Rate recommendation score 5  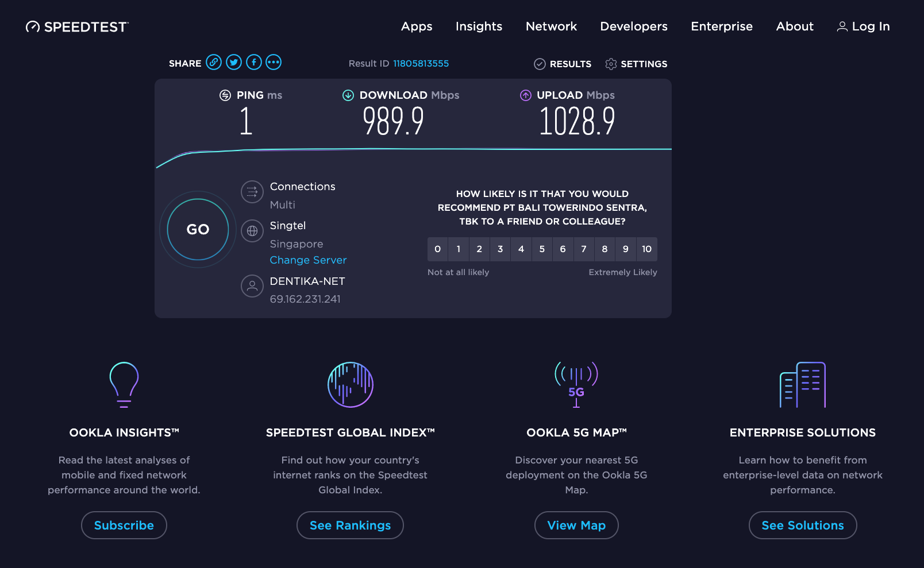(542, 249)
